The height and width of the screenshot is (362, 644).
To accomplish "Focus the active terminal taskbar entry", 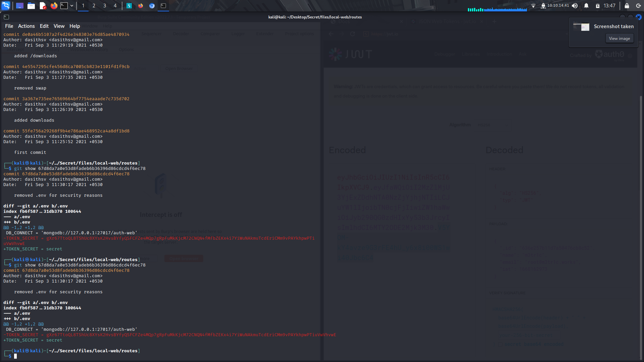I will (x=163, y=6).
